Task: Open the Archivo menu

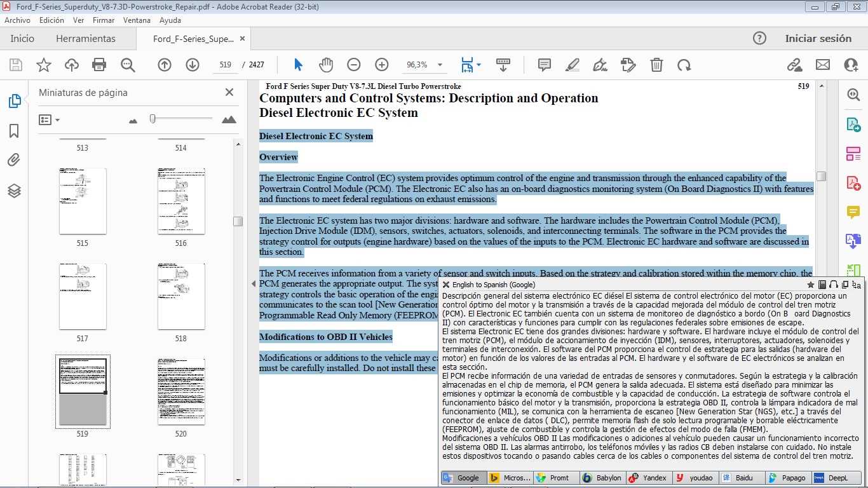Action: click(17, 20)
